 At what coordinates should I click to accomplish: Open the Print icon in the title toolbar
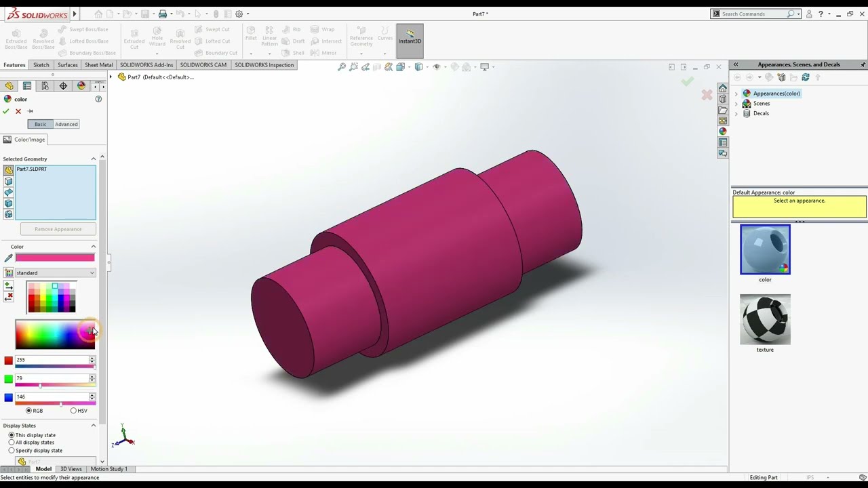tap(163, 14)
